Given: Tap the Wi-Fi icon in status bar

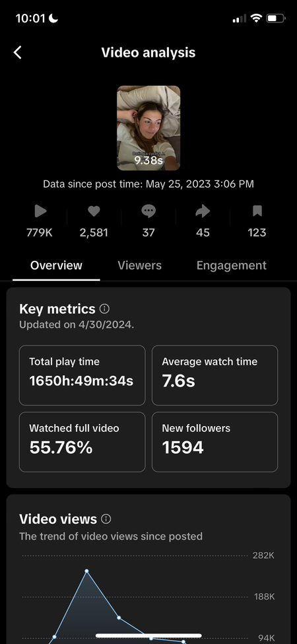Looking at the screenshot, I should (257, 18).
